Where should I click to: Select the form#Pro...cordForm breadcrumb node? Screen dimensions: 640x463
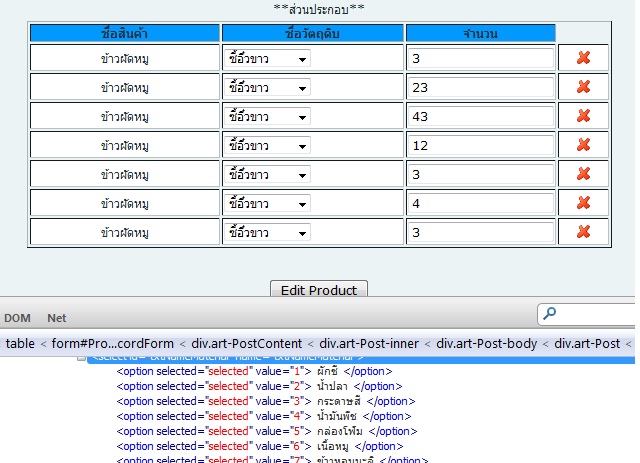tap(113, 343)
